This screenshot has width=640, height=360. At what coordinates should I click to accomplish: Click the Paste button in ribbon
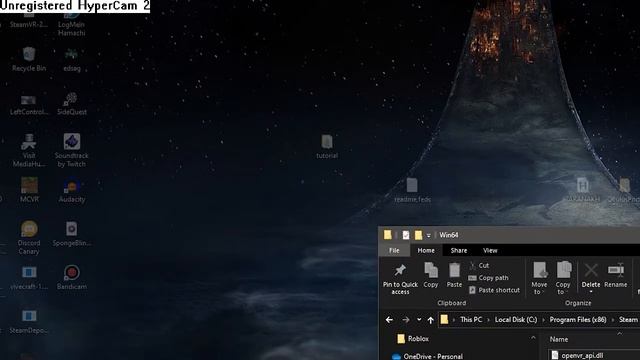[454, 275]
